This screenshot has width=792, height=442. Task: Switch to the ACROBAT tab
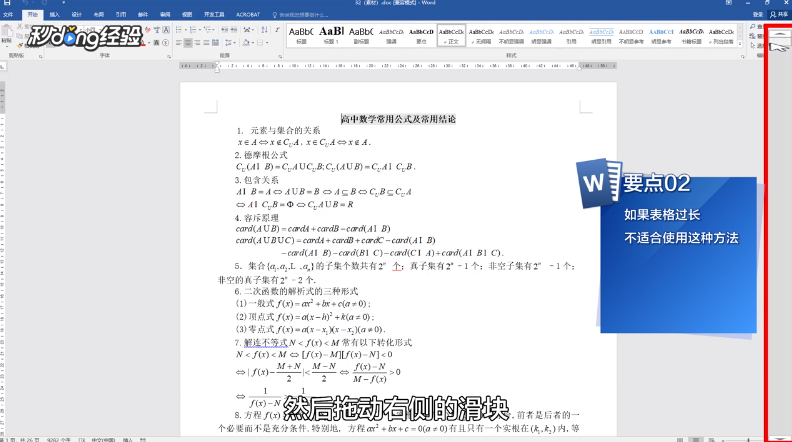[x=248, y=15]
